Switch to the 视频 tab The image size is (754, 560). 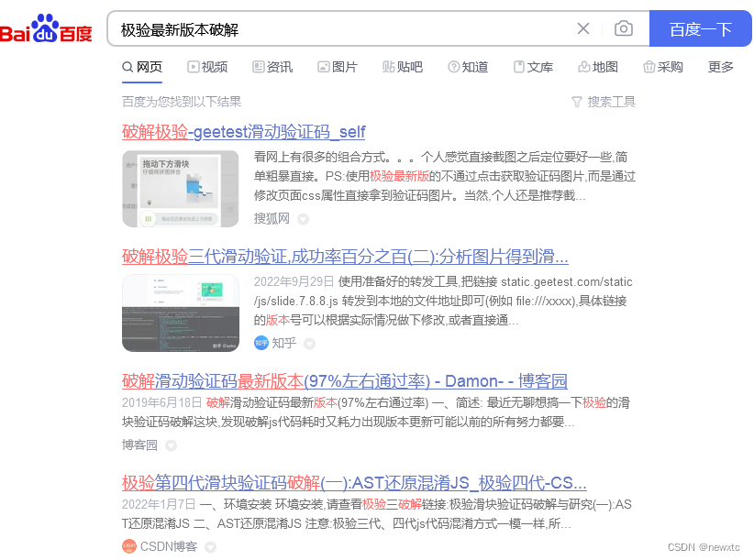click(x=207, y=67)
